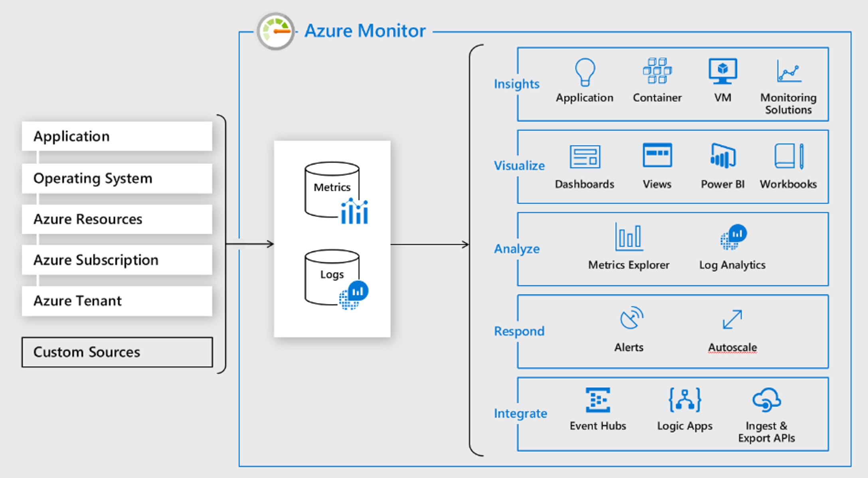Viewport: 868px width, 478px height.
Task: Select the Application Insights lightbulb icon
Action: coord(585,72)
